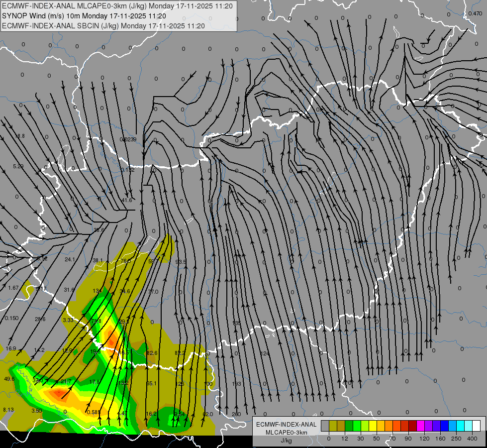Click the pure yellow swatch before 50 tick

tap(373, 426)
